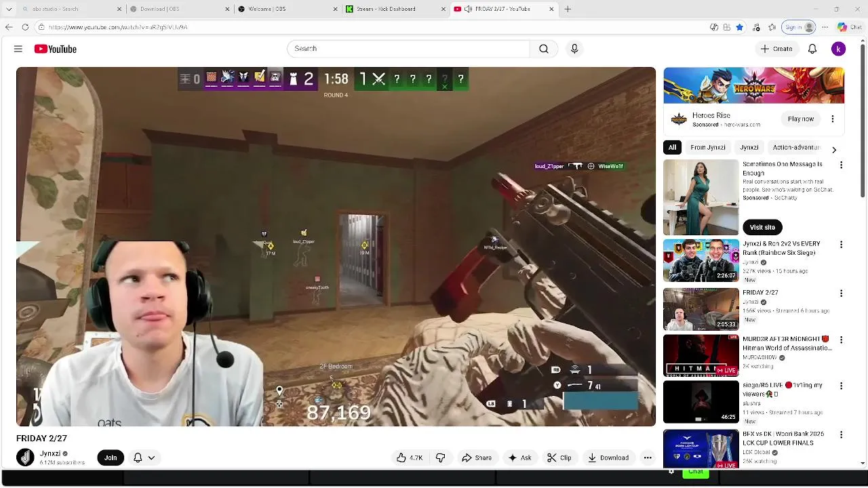This screenshot has height=488, width=868.
Task: Select the Jynxzi filter chip
Action: point(749,147)
